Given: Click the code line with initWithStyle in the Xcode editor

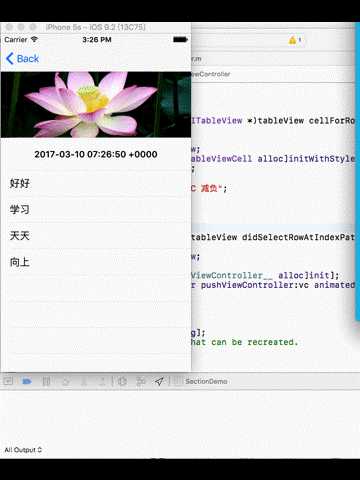Looking at the screenshot, I should coord(273,158).
